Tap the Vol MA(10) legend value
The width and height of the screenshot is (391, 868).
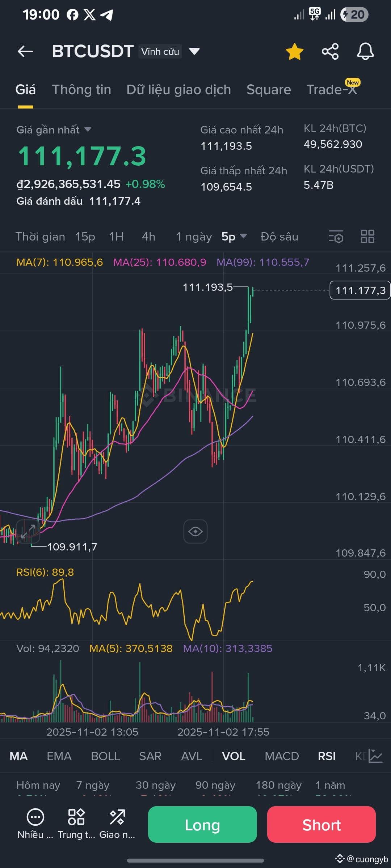[x=228, y=648]
